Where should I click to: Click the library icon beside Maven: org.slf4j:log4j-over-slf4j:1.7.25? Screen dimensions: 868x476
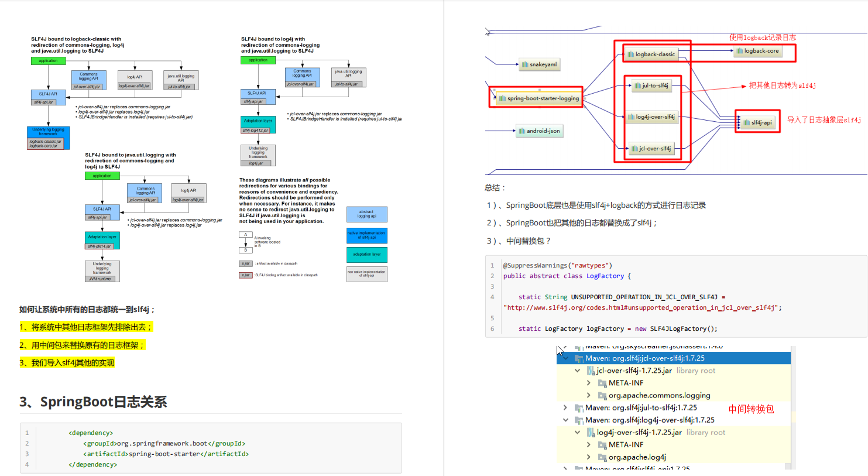click(579, 420)
